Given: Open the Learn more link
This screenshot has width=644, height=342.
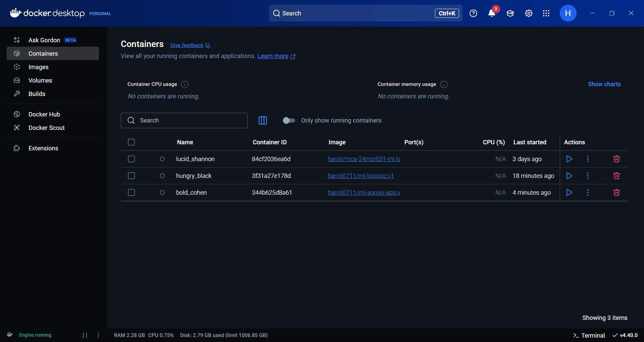Looking at the screenshot, I should click(276, 56).
